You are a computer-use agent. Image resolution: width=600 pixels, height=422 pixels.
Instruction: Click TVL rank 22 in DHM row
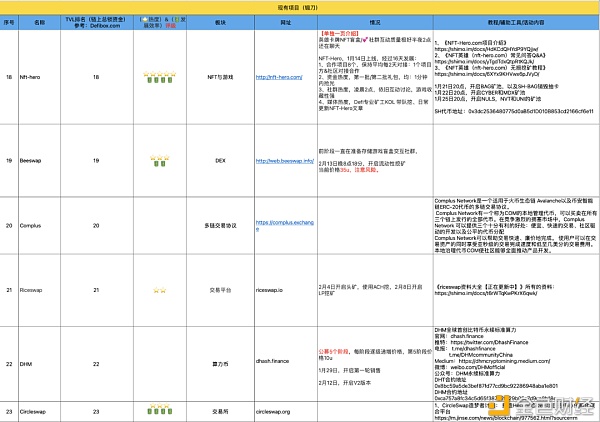[96, 364]
